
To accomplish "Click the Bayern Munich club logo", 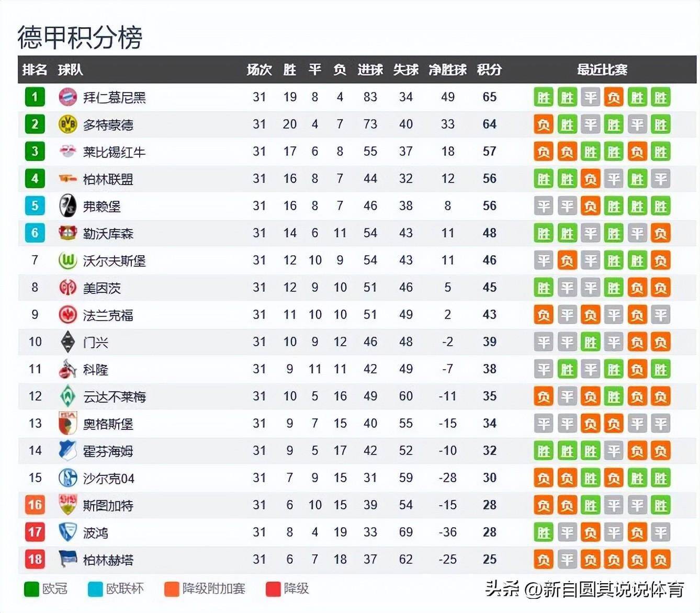I will pyautogui.click(x=67, y=97).
